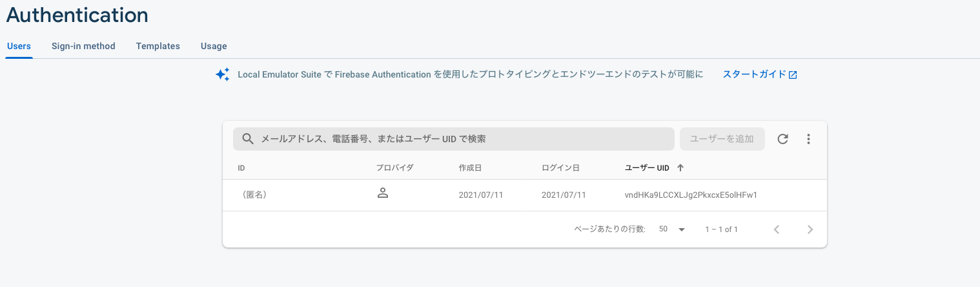
Task: Select the Users tab
Action: tap(19, 46)
